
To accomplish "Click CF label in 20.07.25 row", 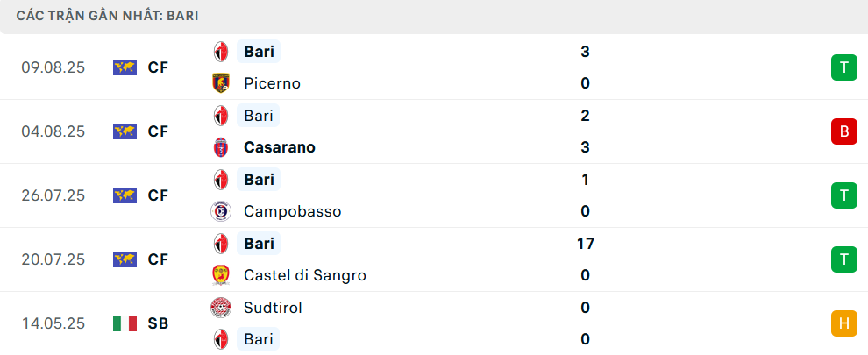I will tap(158, 259).
